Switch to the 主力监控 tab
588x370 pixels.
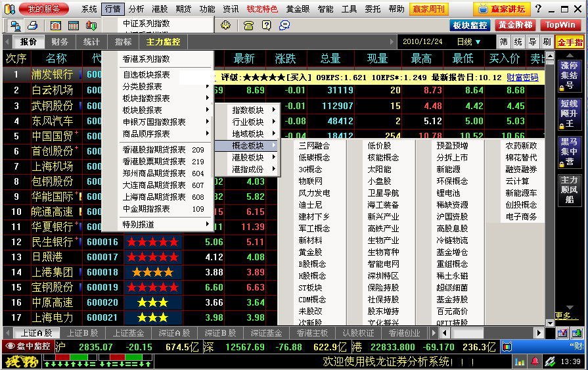tap(163, 42)
